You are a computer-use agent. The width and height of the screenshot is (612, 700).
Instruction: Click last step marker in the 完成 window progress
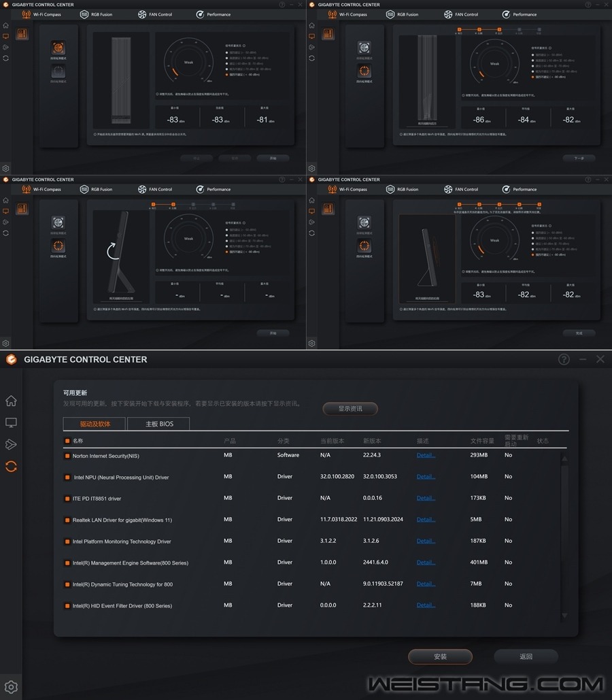[x=539, y=205]
